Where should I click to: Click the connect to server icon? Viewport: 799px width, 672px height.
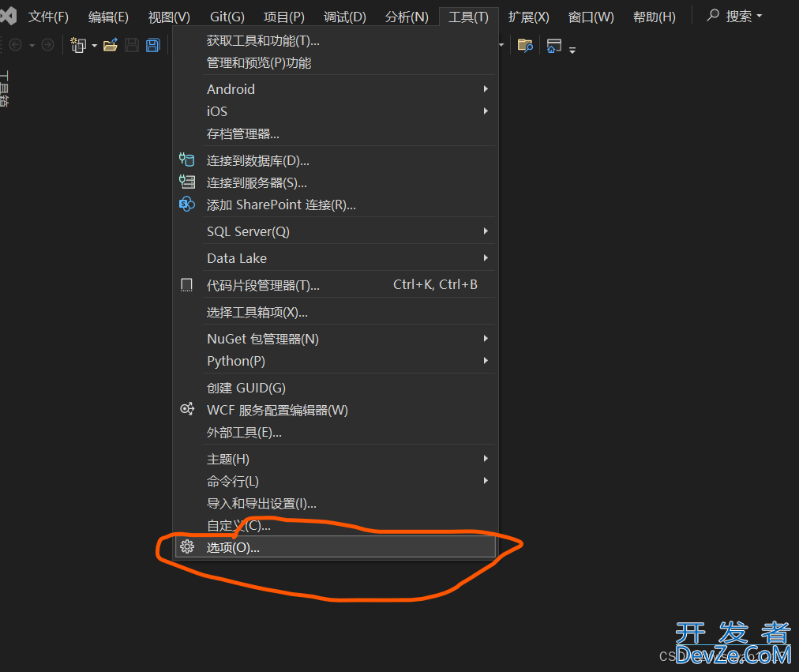[187, 182]
